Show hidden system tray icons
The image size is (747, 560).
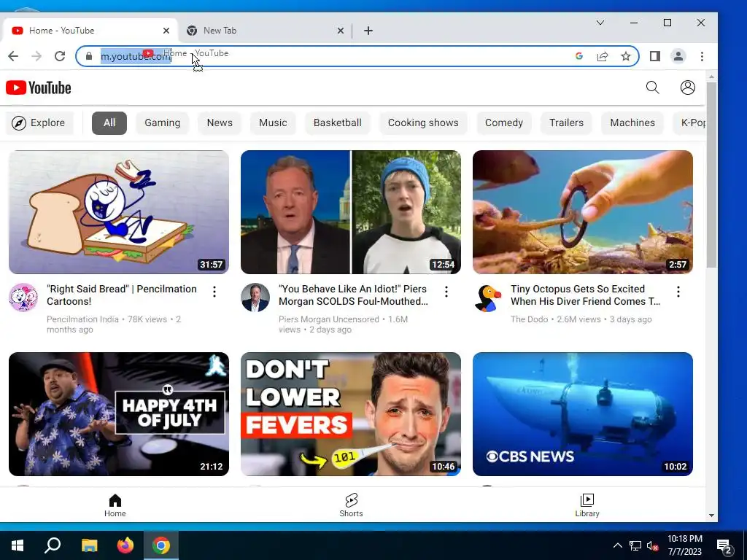point(617,545)
